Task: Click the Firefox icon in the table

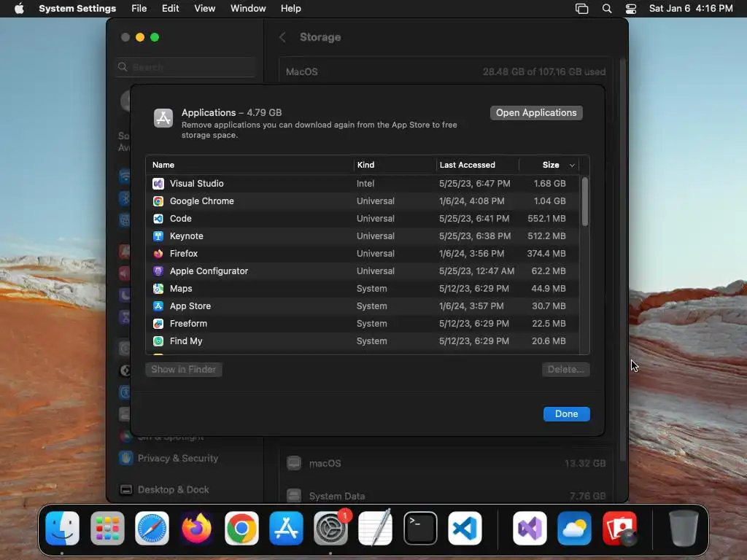Action: 158,253
